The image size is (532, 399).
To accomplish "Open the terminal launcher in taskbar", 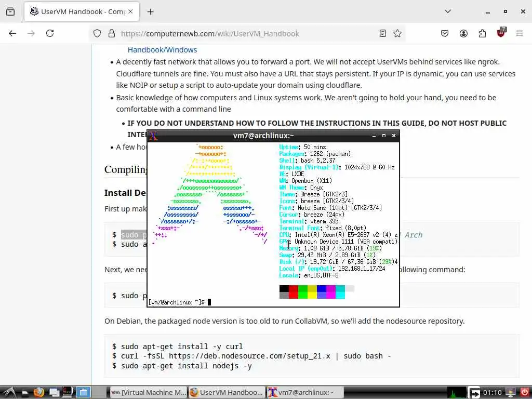I will point(68,393).
